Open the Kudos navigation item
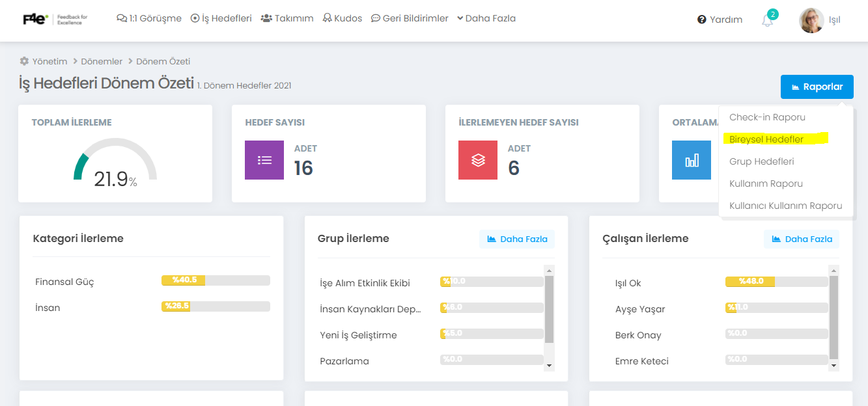The width and height of the screenshot is (868, 406). (x=343, y=18)
